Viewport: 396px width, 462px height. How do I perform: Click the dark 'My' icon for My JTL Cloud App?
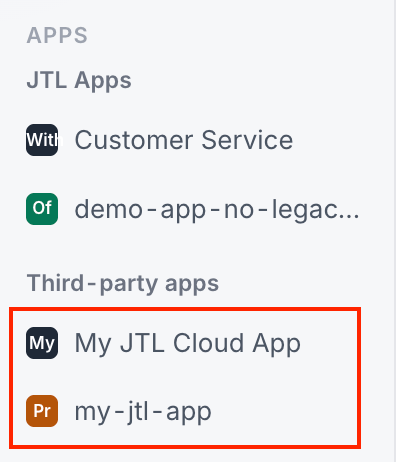click(x=42, y=343)
